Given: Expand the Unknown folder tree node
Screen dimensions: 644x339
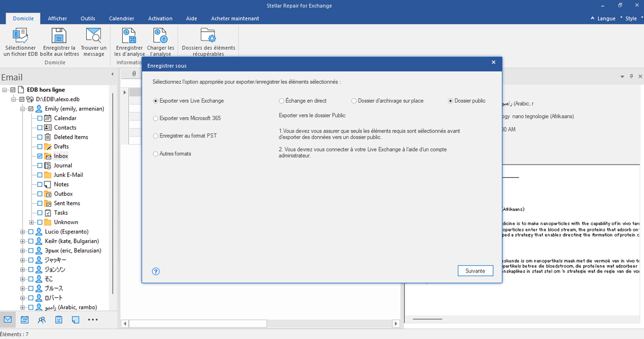Looking at the screenshot, I should coord(31,222).
